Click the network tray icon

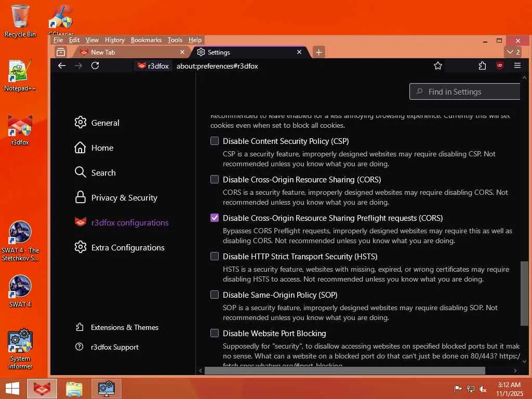click(470, 389)
